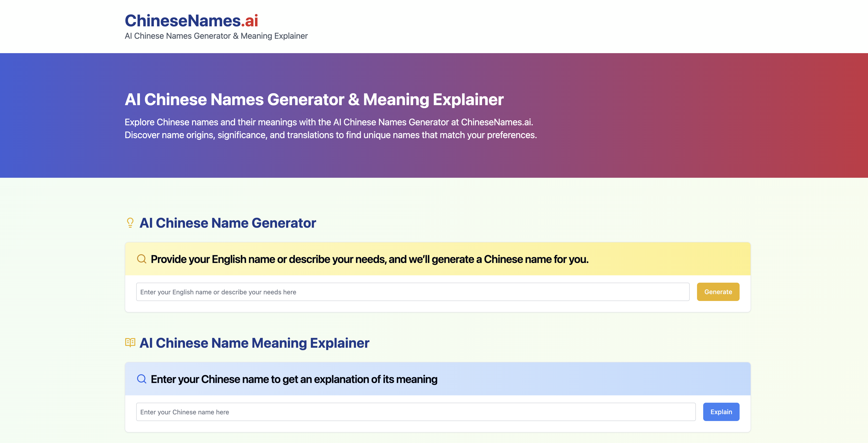Click the open book icon beside Meaning Explainer

pyautogui.click(x=130, y=342)
